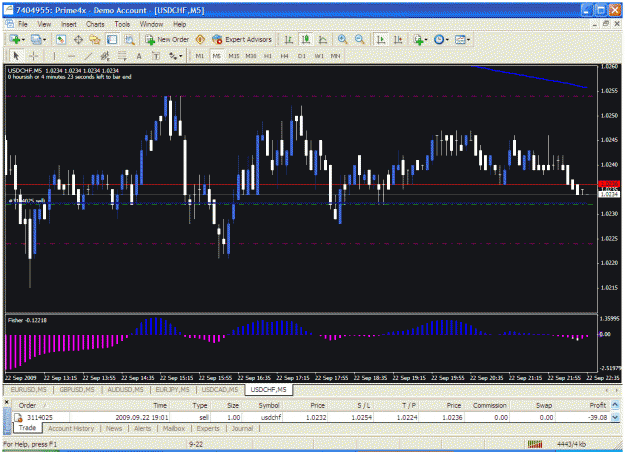Image resolution: width=625 pixels, height=452 pixels.
Task: Select the vertical line drawing tool
Action: (x=54, y=56)
